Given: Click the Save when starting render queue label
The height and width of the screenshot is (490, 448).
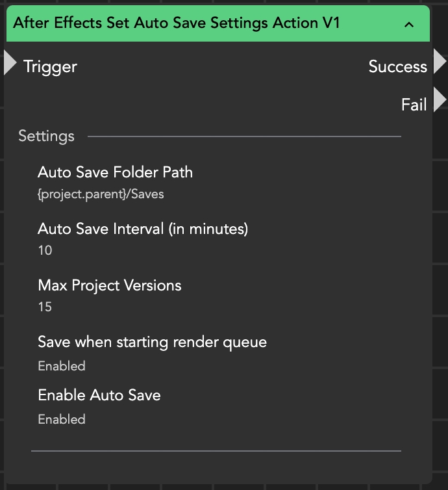Looking at the screenshot, I should click(152, 342).
